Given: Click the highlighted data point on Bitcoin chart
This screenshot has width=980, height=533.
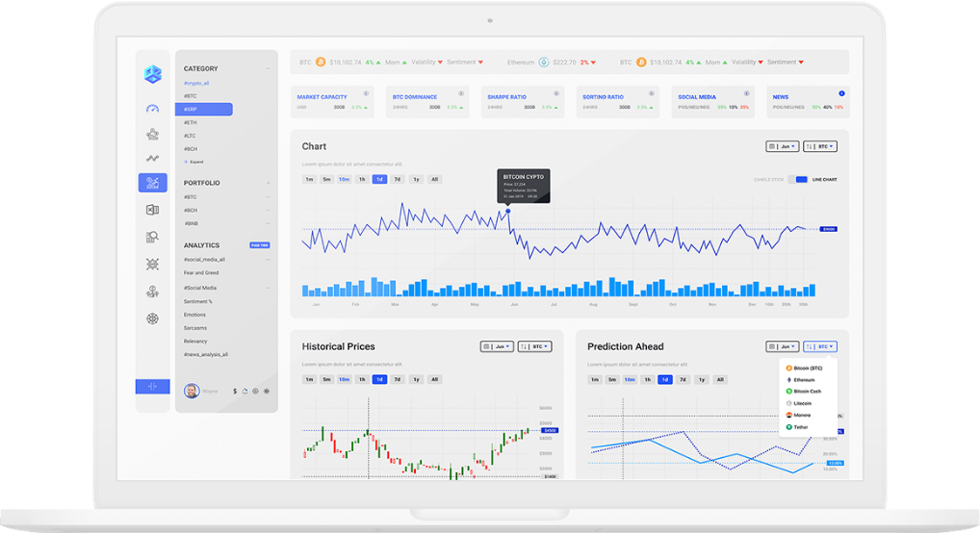Looking at the screenshot, I should pyautogui.click(x=508, y=212).
